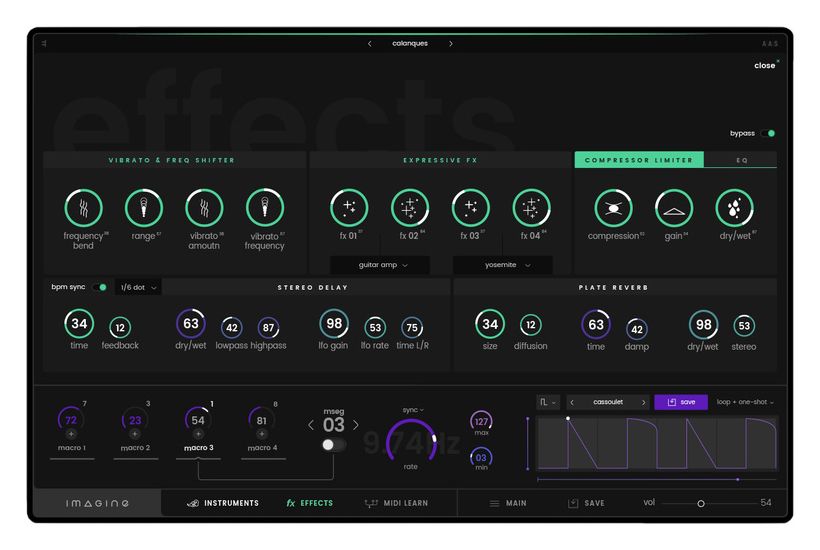The image size is (820, 550).
Task: Select next mseg after 03
Action: coord(356,425)
